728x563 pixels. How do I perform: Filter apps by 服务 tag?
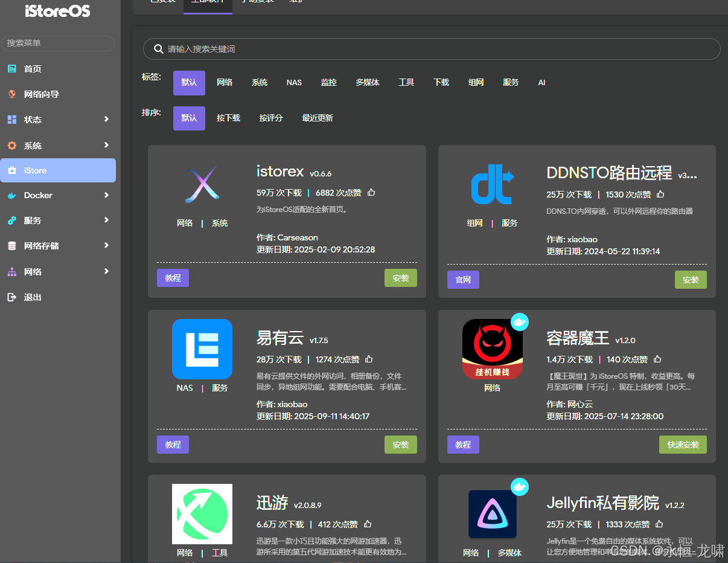511,83
